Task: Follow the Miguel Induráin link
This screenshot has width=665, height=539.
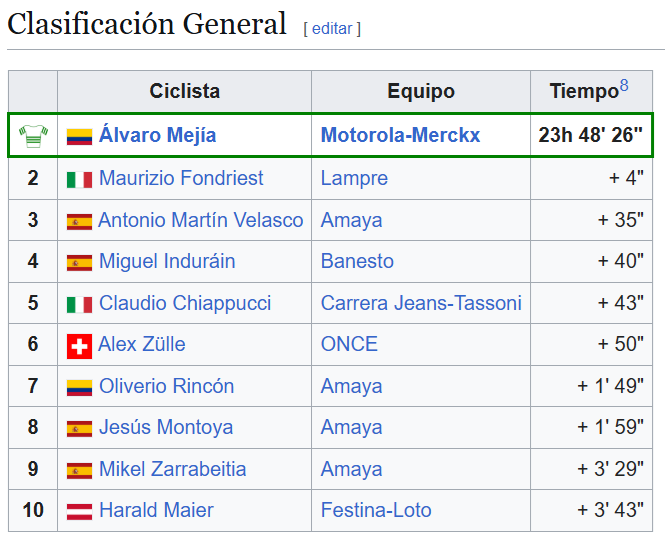Action: (167, 261)
